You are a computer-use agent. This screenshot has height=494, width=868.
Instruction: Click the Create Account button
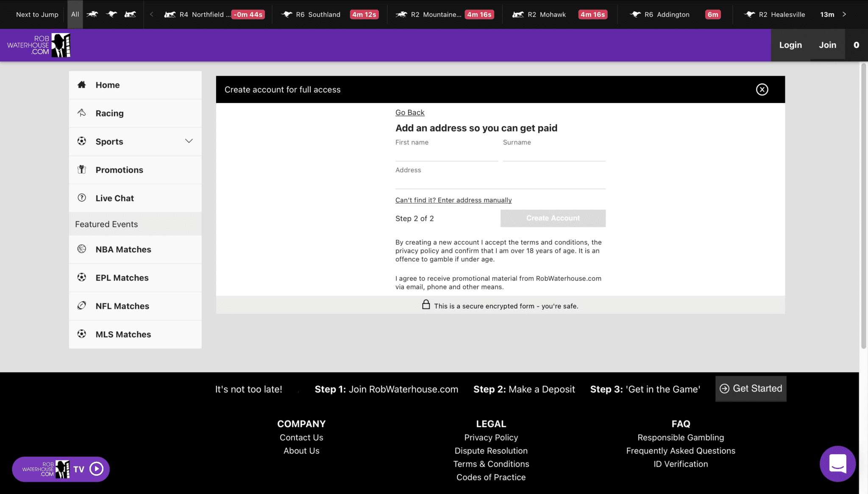point(553,218)
